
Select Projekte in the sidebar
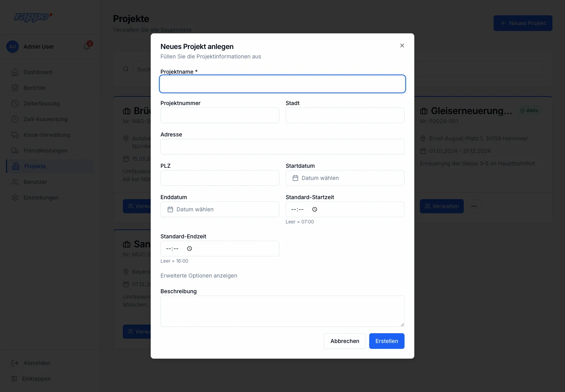click(x=50, y=166)
